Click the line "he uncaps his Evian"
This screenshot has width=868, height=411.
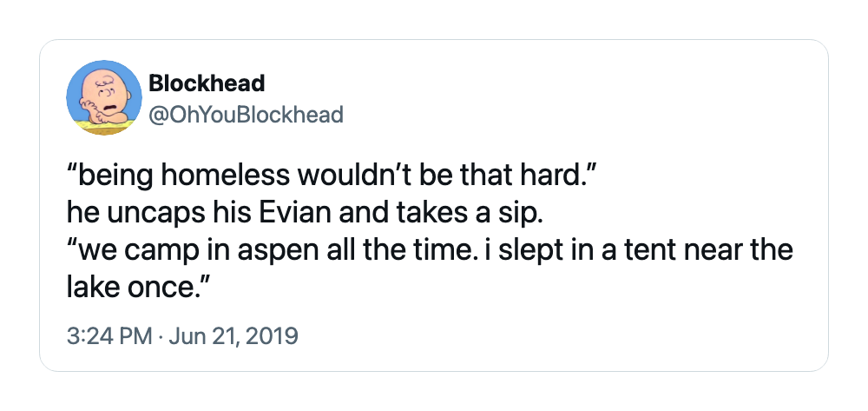pos(302,213)
